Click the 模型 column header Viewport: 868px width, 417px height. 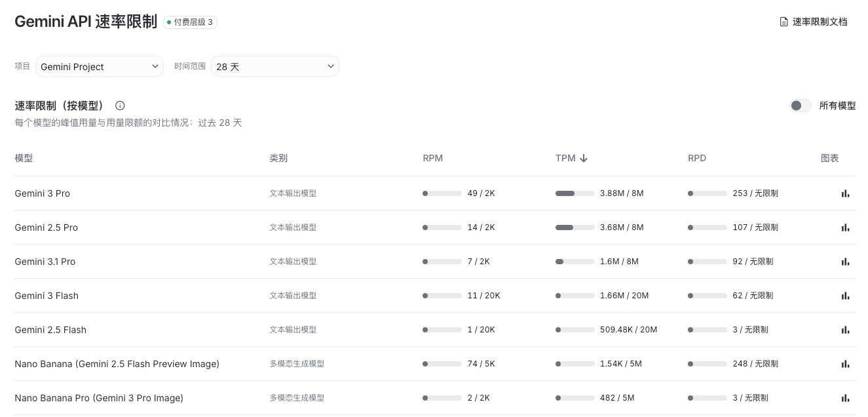(24, 158)
